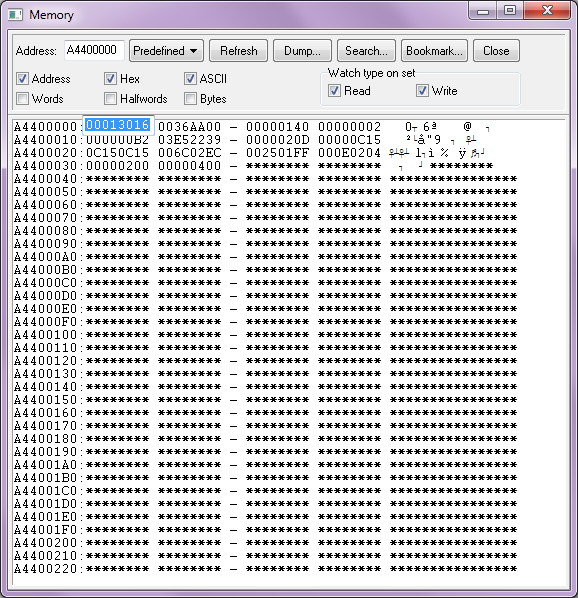Focus the Address input field
Viewport: 578px width, 598px height.
pyautogui.click(x=94, y=50)
